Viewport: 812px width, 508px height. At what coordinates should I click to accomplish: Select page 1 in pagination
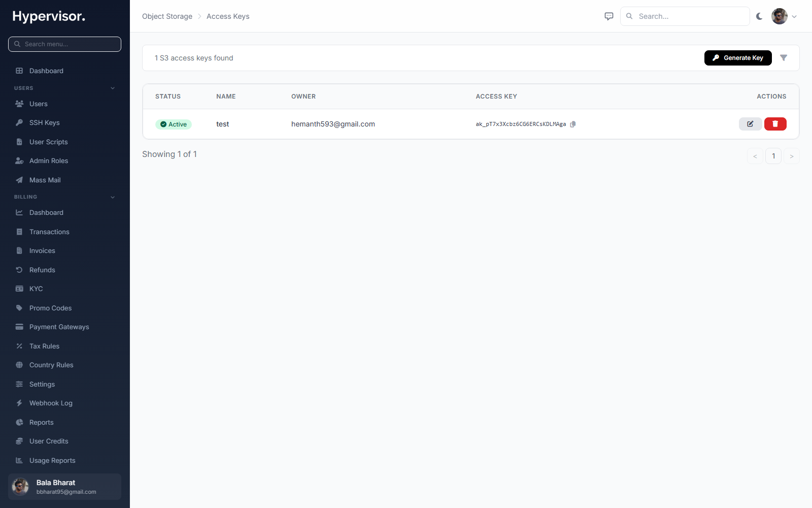[773, 156]
